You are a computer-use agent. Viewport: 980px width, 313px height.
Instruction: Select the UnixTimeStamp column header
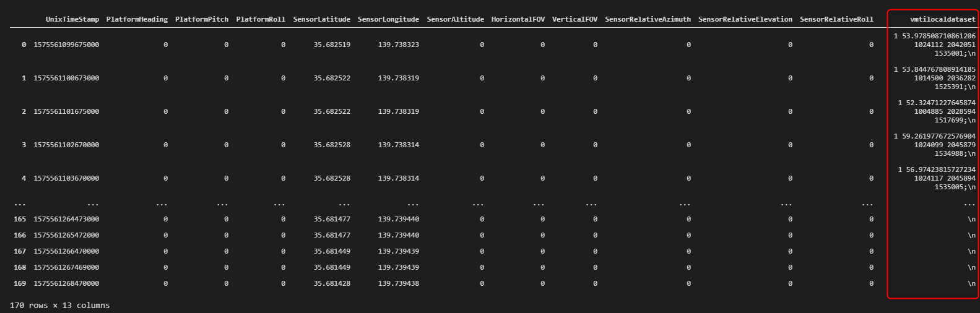click(x=72, y=19)
